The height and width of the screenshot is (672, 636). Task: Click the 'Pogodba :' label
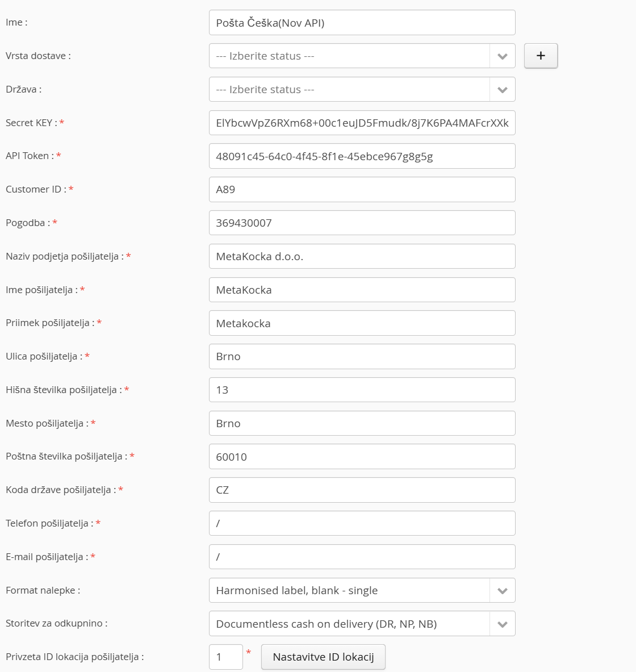pos(28,223)
